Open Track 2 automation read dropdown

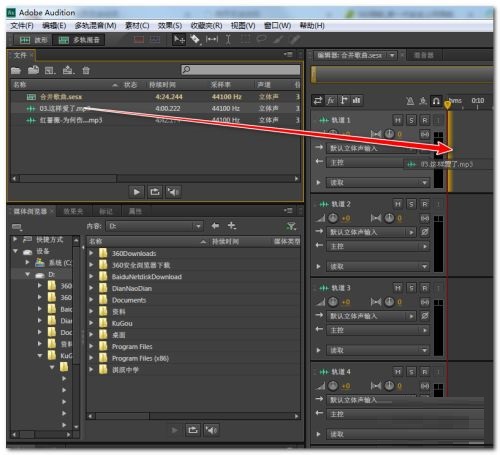point(378,267)
